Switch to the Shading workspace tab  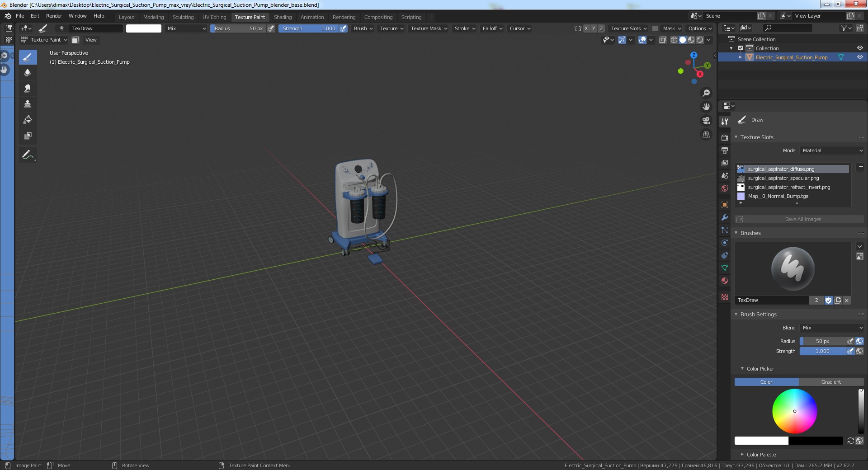point(283,17)
